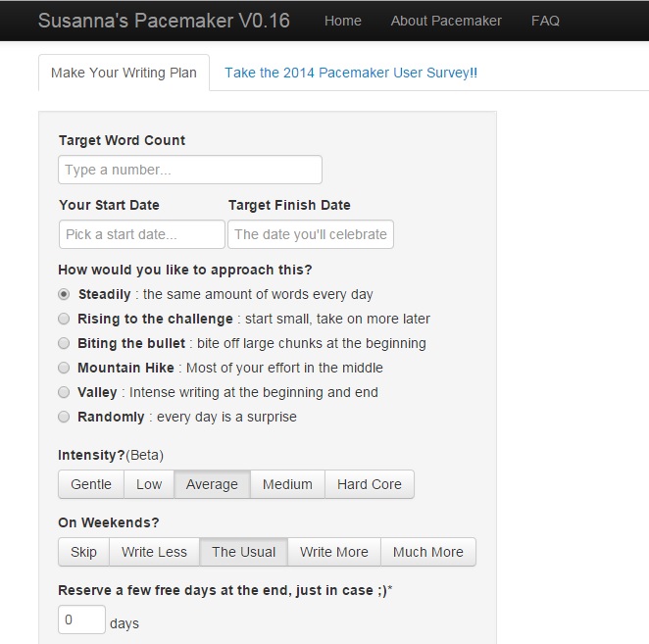Switch to Make Your Writing Plan tab
Image resolution: width=649 pixels, height=644 pixels.
coord(124,73)
